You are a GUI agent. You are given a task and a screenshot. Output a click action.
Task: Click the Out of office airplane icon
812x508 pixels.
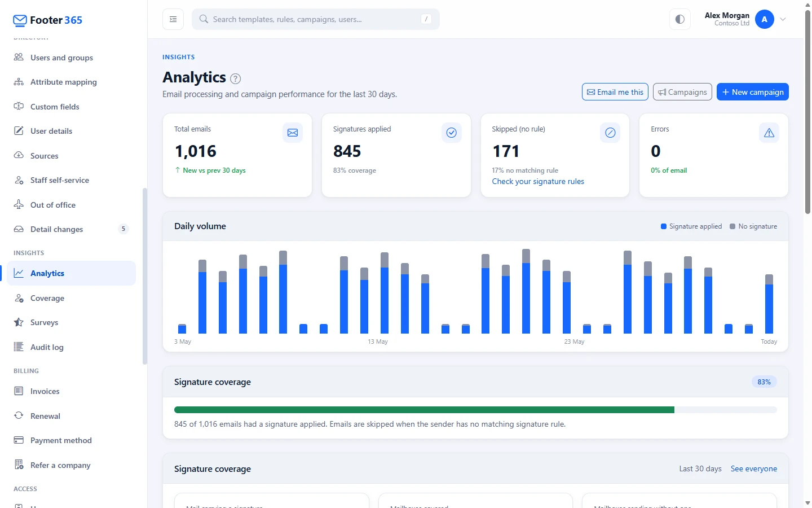(x=19, y=204)
